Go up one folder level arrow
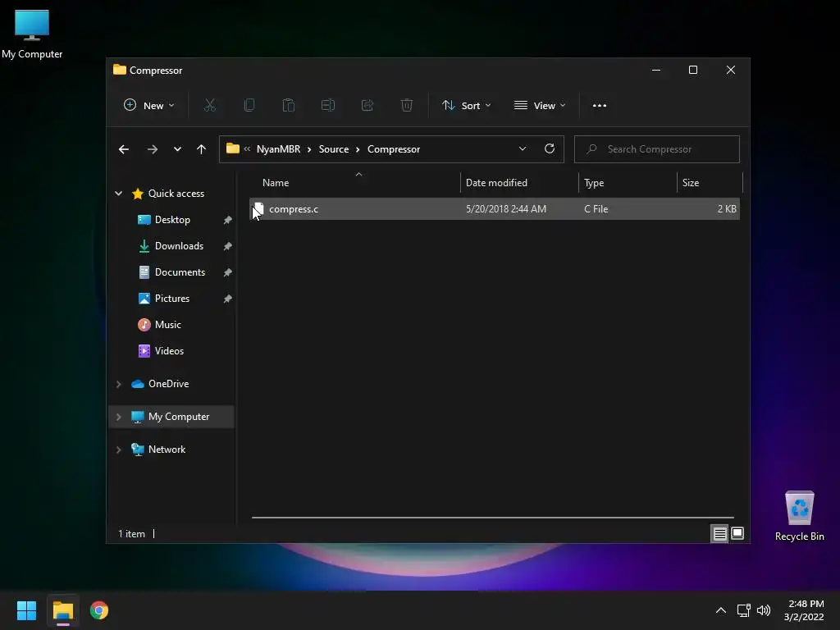 (x=202, y=149)
